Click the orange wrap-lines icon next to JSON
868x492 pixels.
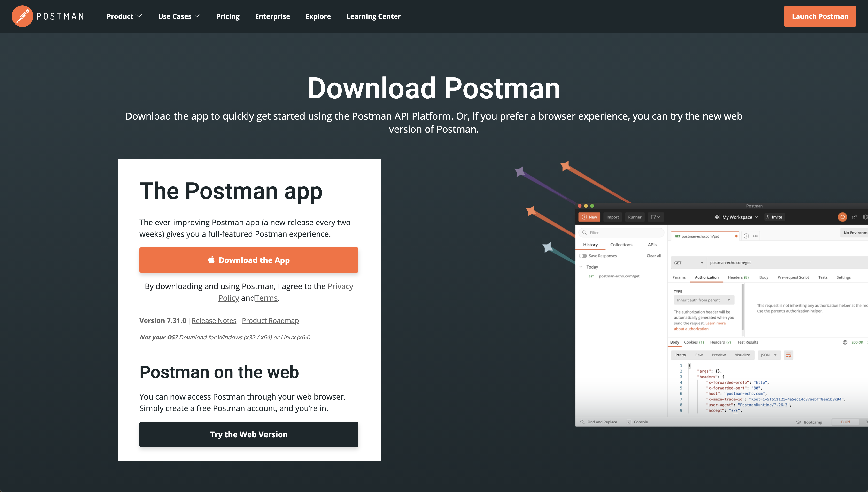pos(788,355)
